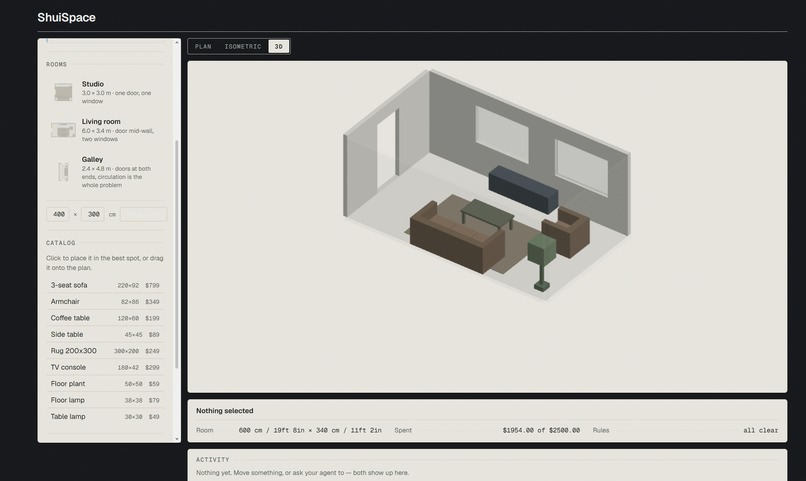
Task: Click the Living room thumbnail icon
Action: point(63,130)
